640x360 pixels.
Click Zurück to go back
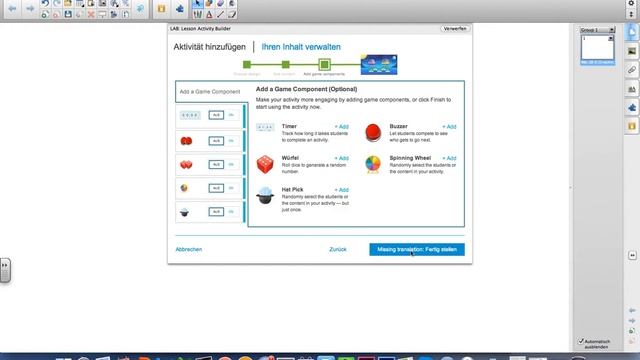[338, 249]
